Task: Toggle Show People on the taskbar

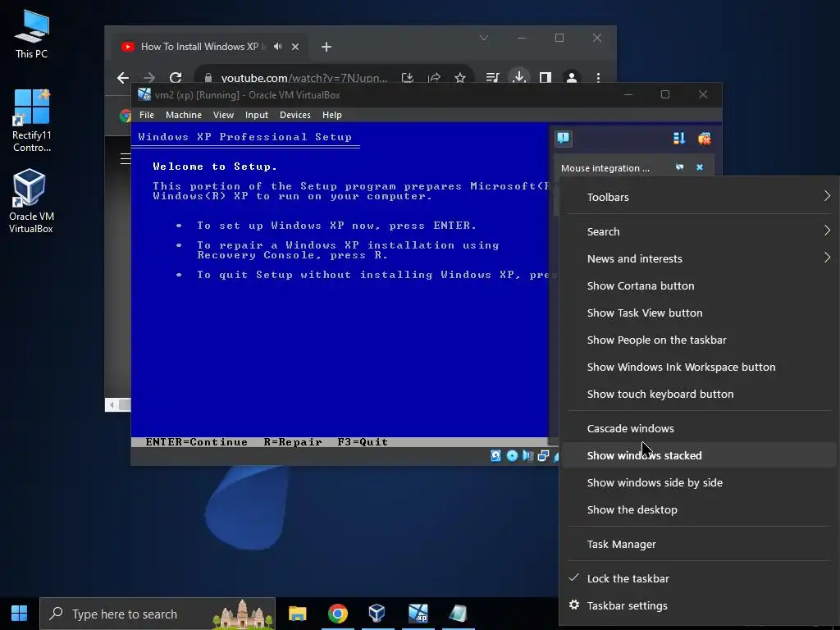Action: (700, 340)
